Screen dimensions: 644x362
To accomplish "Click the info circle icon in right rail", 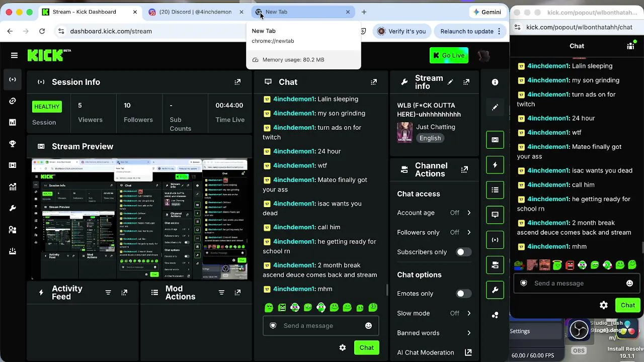I will point(495,82).
